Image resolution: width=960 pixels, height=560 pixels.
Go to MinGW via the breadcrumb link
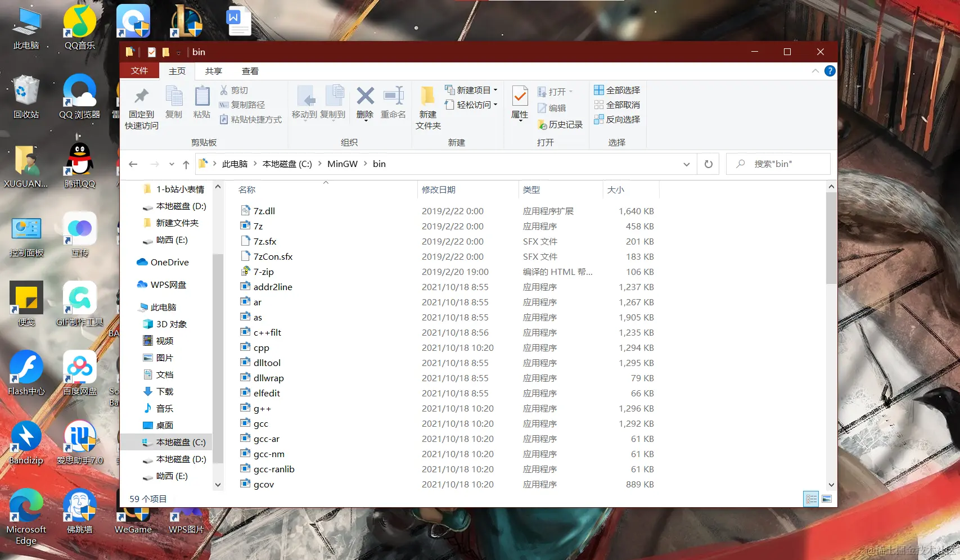coord(342,164)
